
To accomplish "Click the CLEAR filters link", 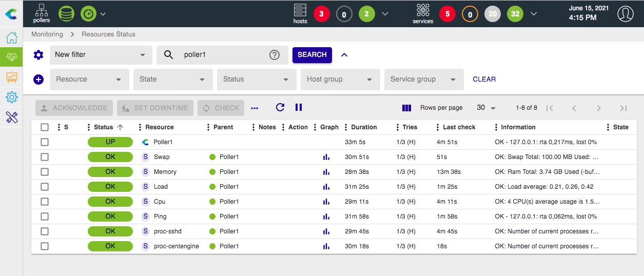I will tap(484, 80).
